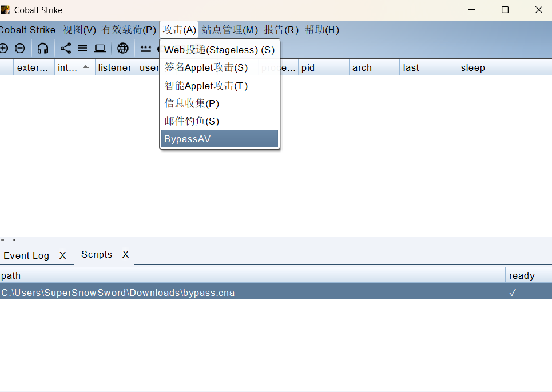The image size is (552, 392).
Task: Open the 站点管理(M) menu
Action: click(x=229, y=30)
